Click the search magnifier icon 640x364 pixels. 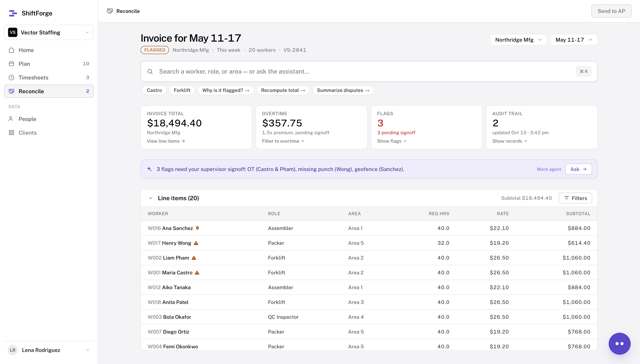point(150,71)
